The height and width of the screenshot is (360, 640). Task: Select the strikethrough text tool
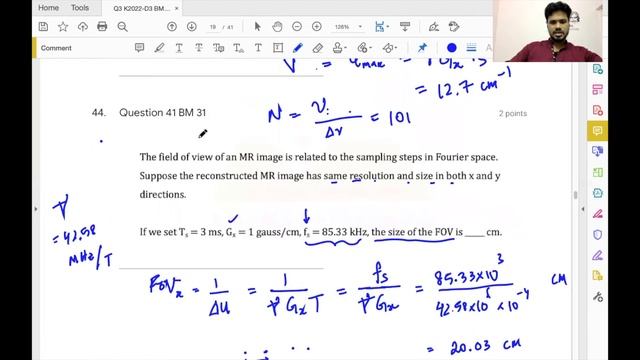pos(199,48)
